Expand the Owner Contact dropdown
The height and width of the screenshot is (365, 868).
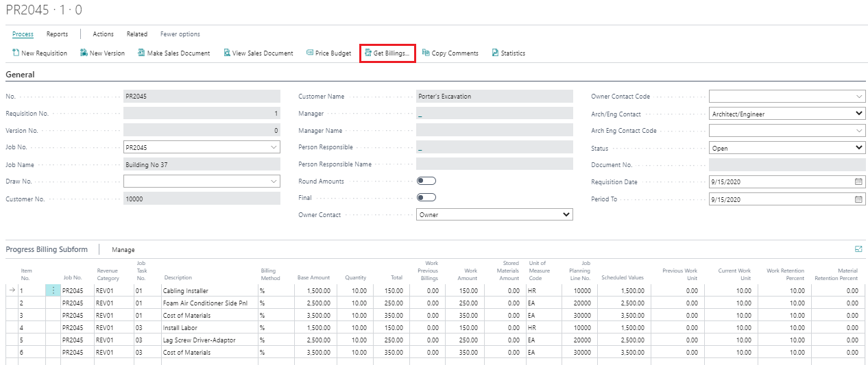pos(566,214)
